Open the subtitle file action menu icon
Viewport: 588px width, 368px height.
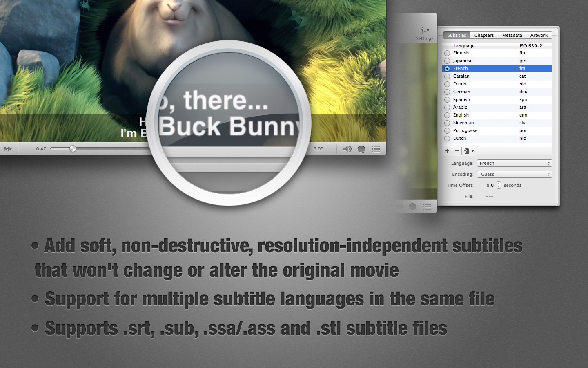468,151
